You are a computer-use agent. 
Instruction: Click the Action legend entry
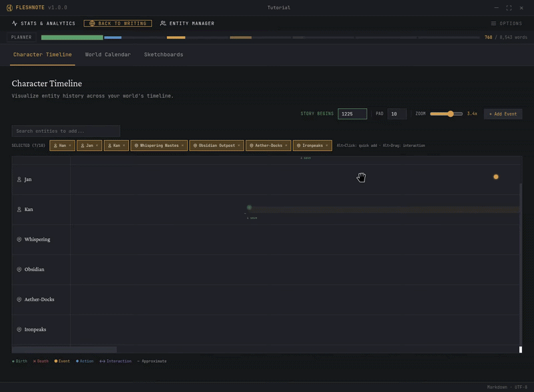click(85, 361)
